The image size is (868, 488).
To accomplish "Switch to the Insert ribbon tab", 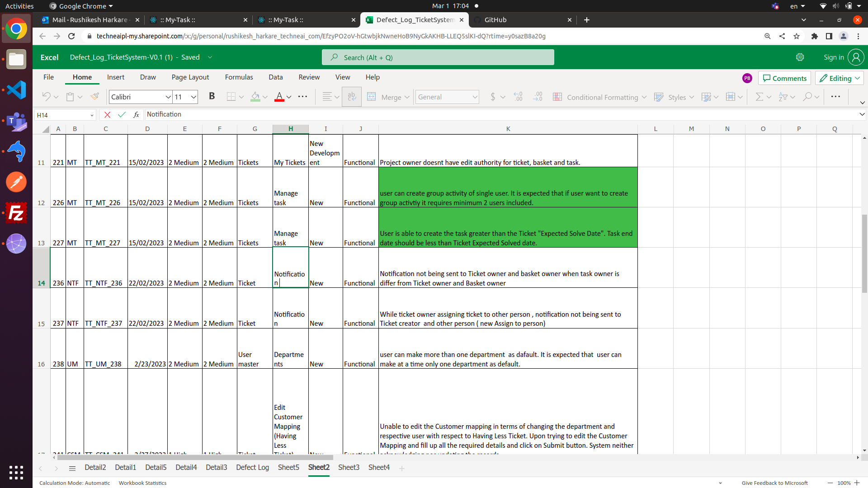I will [x=116, y=77].
